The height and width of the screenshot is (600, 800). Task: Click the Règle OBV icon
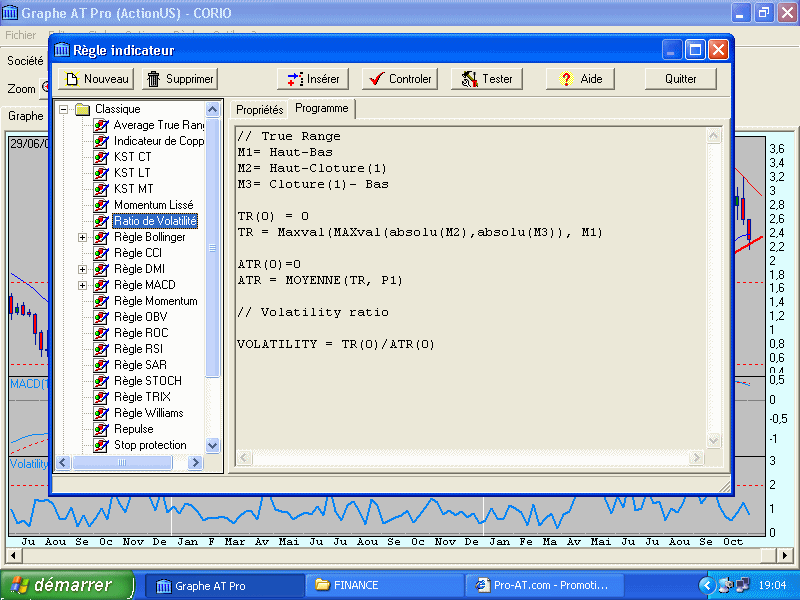pos(101,317)
